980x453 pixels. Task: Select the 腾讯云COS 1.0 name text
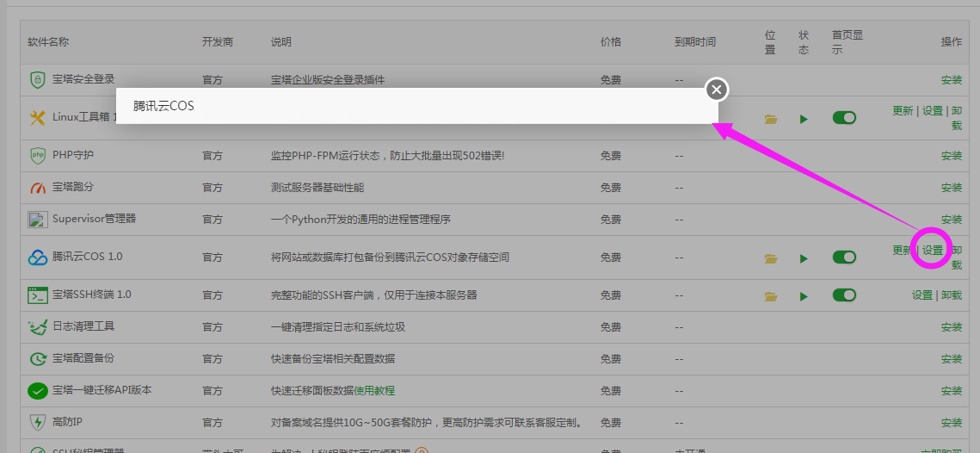pyautogui.click(x=88, y=257)
